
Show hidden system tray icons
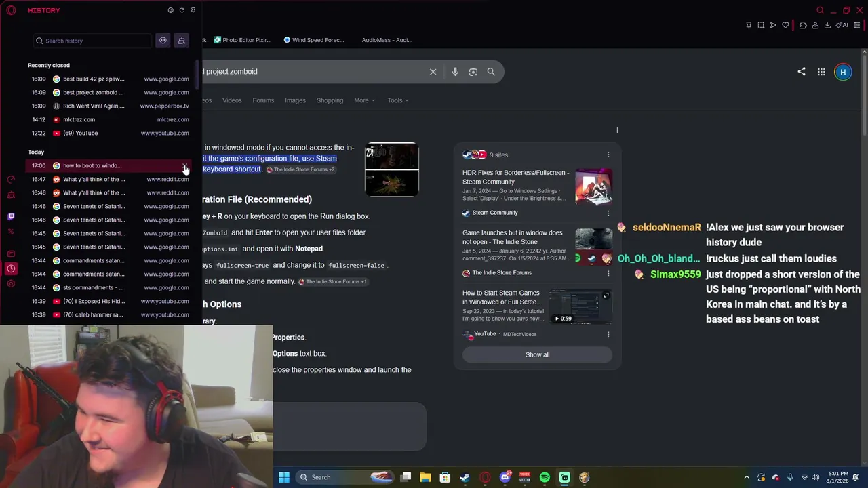747,477
